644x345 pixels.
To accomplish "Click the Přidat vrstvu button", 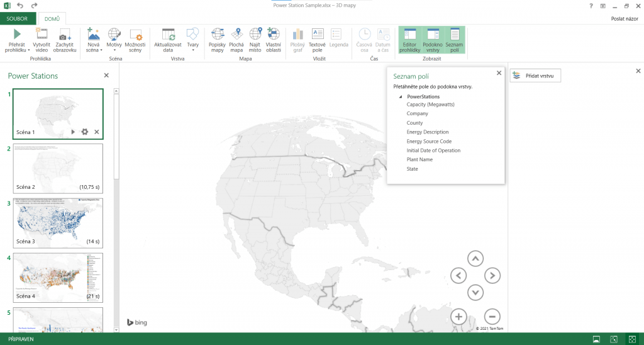I will 535,76.
